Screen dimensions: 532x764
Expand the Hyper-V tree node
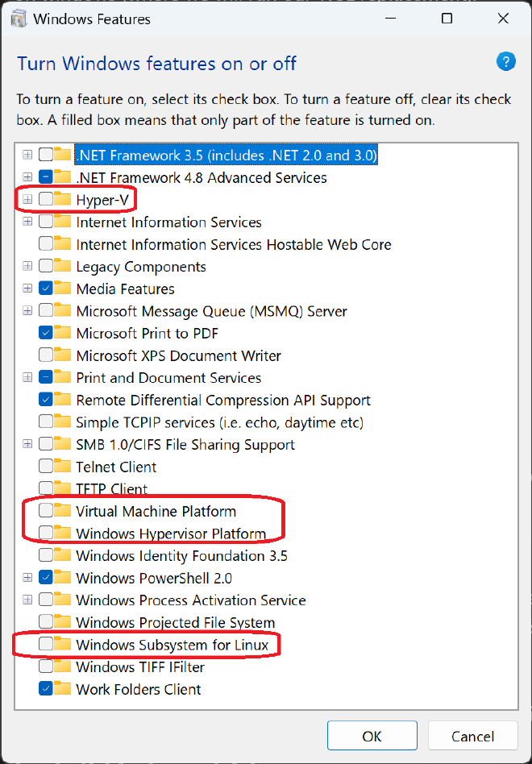point(27,199)
